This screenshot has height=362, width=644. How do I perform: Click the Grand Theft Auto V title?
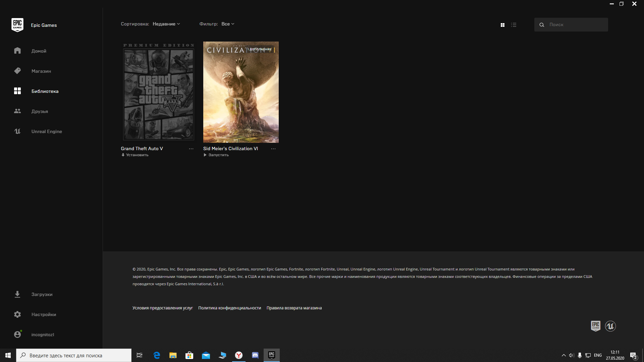pos(142,148)
